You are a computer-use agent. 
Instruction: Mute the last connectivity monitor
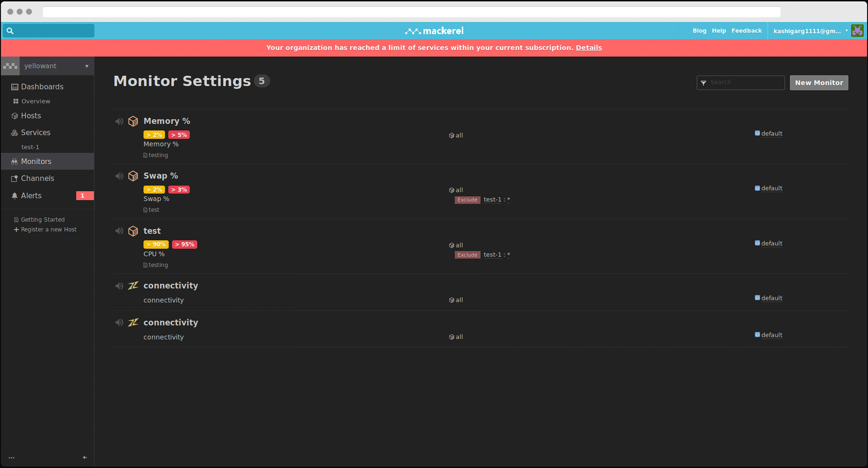tap(119, 322)
